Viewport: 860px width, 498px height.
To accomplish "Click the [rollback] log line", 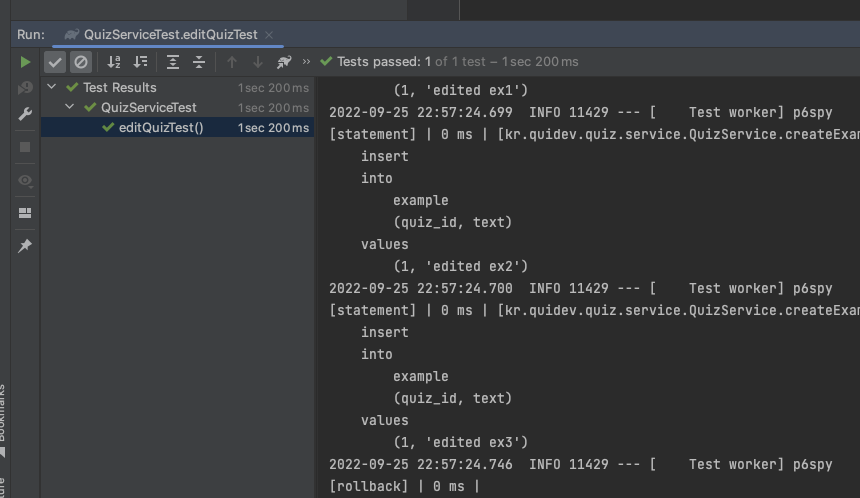I will (x=404, y=486).
